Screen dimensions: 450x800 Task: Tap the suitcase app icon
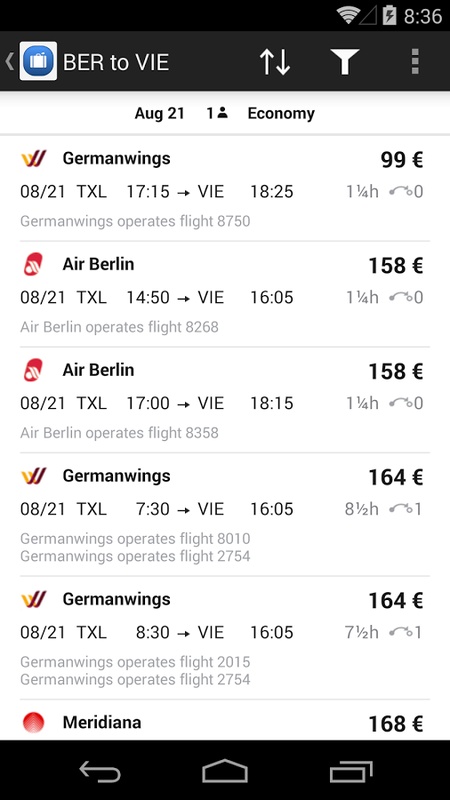(x=38, y=61)
